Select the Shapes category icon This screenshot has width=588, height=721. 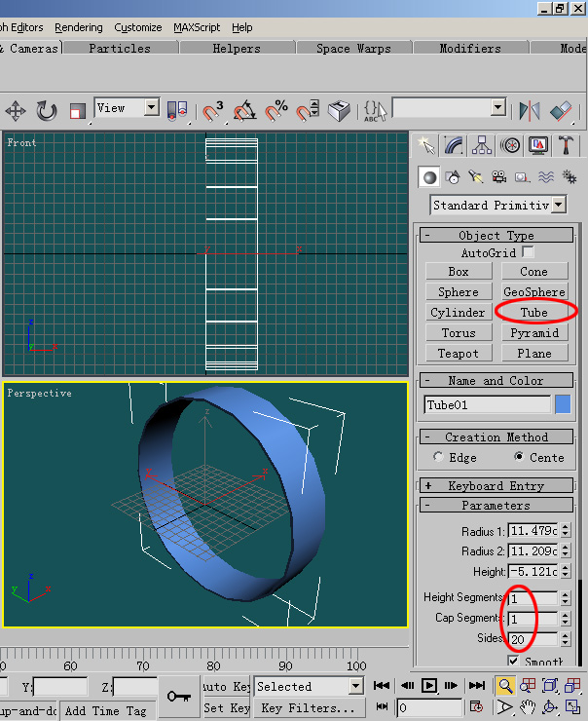coord(453,177)
